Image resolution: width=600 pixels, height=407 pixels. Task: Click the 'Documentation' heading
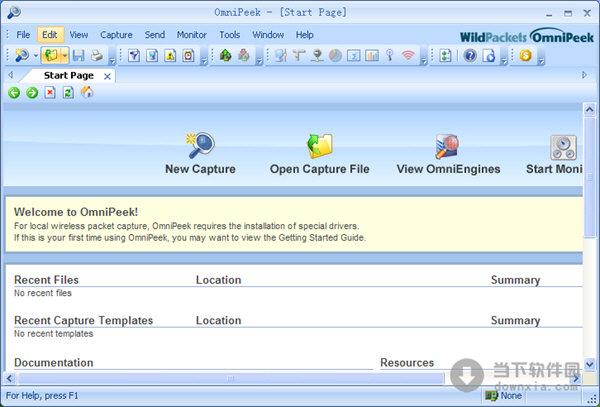click(x=54, y=363)
